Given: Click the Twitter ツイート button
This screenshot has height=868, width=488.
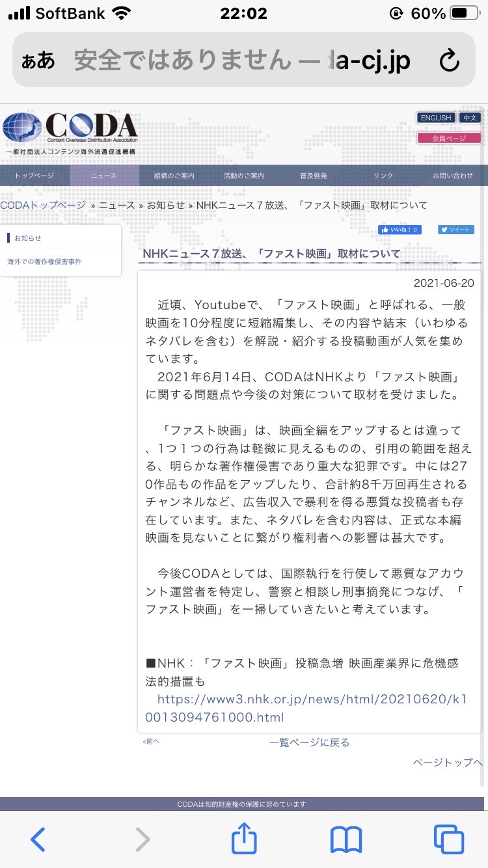Looking at the screenshot, I should coord(456,230).
